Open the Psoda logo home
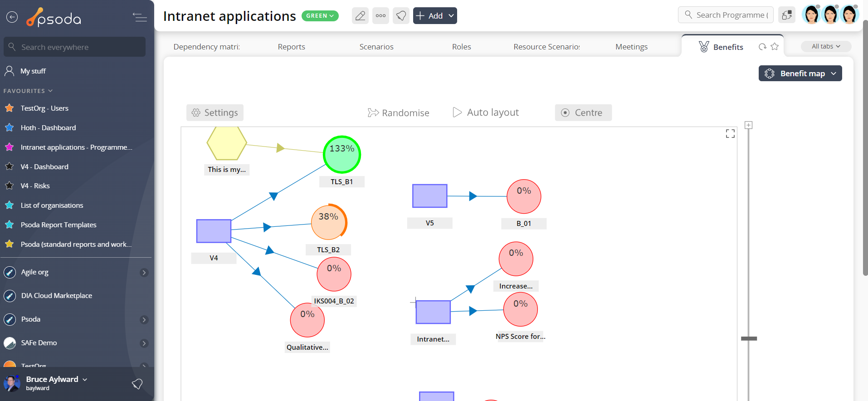Viewport: 868px width, 401px height. pyautogui.click(x=54, y=18)
